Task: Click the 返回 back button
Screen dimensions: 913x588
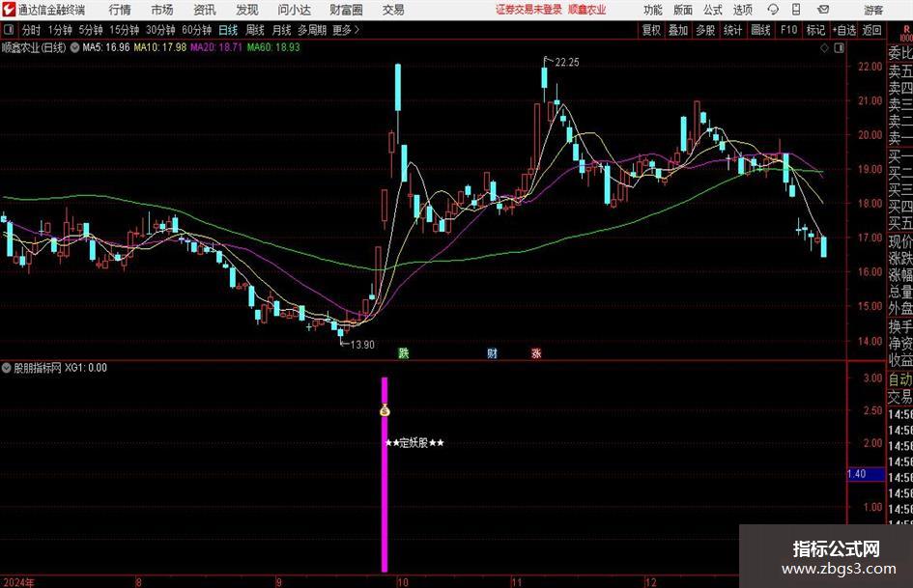Action: coord(871,30)
